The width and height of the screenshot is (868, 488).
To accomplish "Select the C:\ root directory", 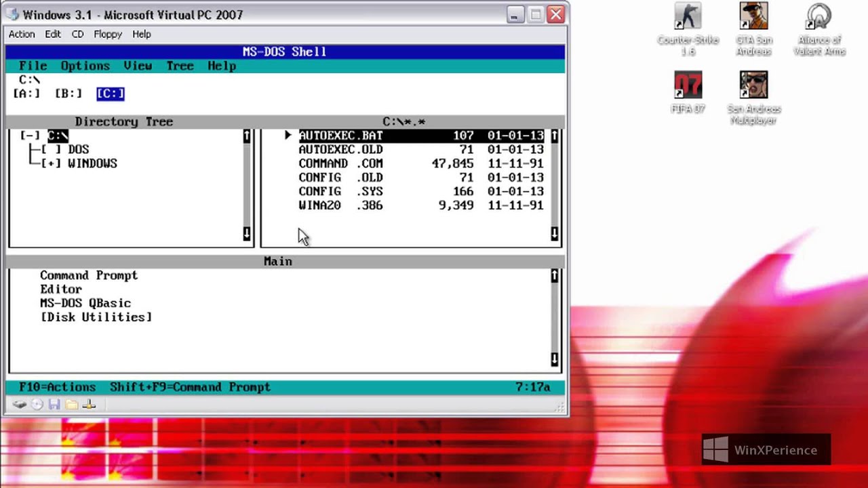I will tap(58, 136).
